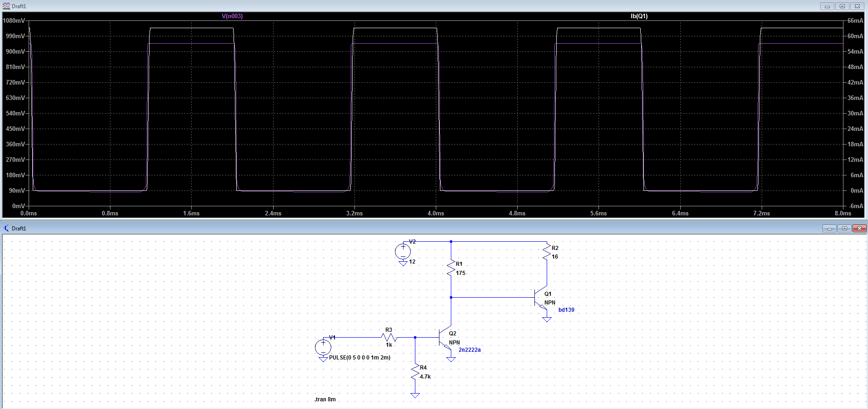Image resolution: width=868 pixels, height=409 pixels.
Task: Click the 2n2222a model name label
Action: [x=469, y=350]
